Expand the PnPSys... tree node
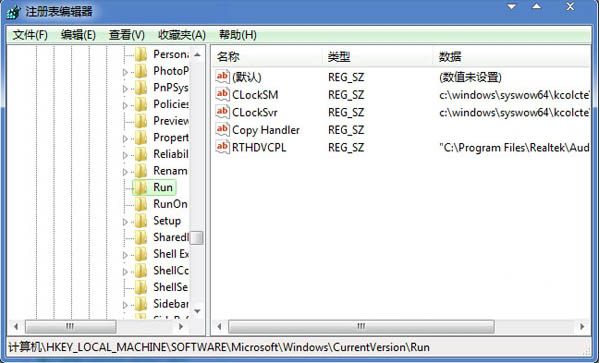600x363 pixels. 125,89
